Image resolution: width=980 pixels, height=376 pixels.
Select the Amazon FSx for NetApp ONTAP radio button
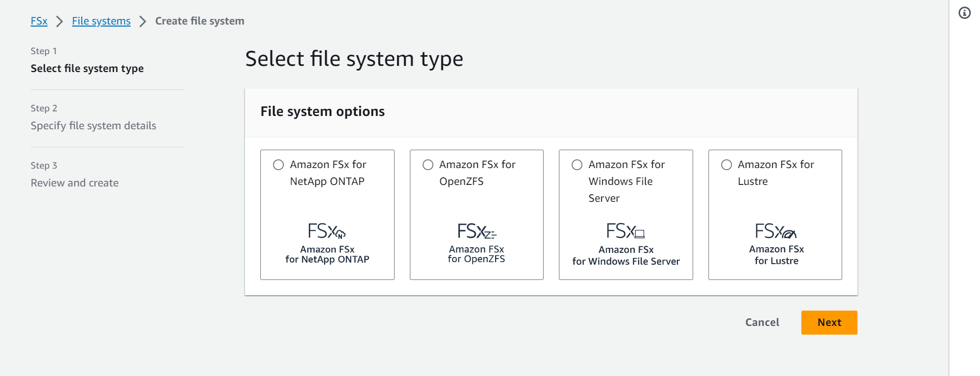278,165
